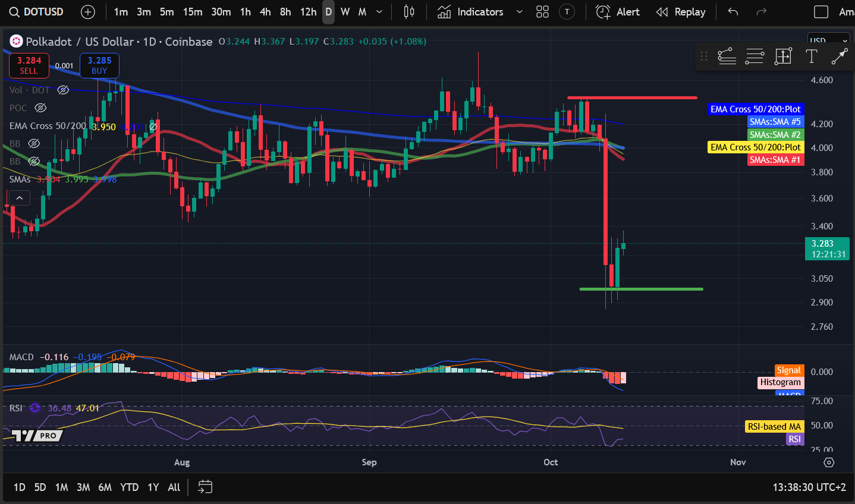Unhide the first BB indicator
The image size is (855, 504).
(x=34, y=143)
